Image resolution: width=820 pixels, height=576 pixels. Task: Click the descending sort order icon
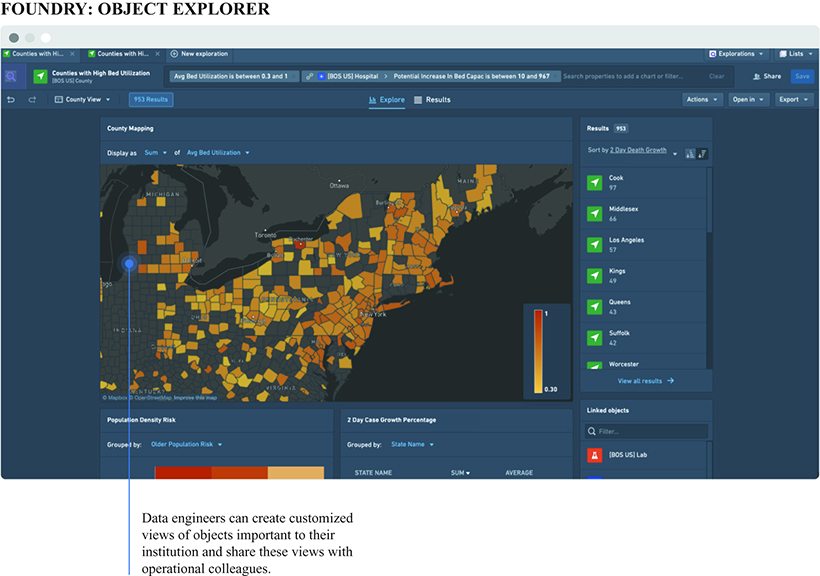tap(702, 153)
